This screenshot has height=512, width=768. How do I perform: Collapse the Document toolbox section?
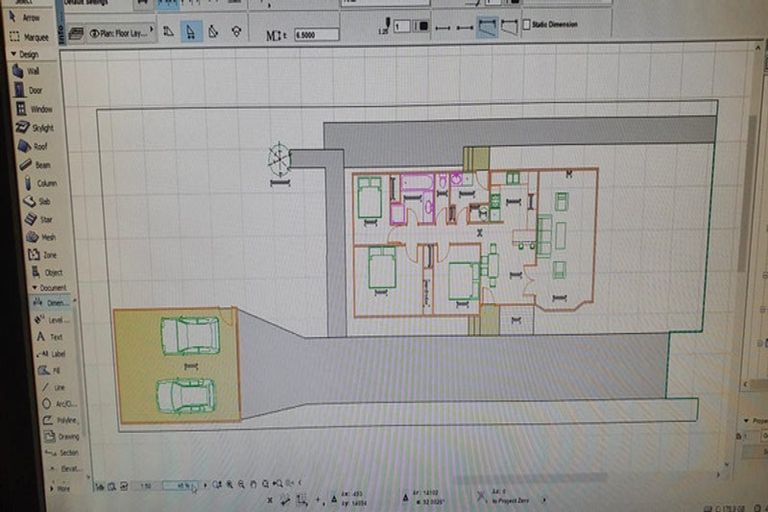[37, 288]
